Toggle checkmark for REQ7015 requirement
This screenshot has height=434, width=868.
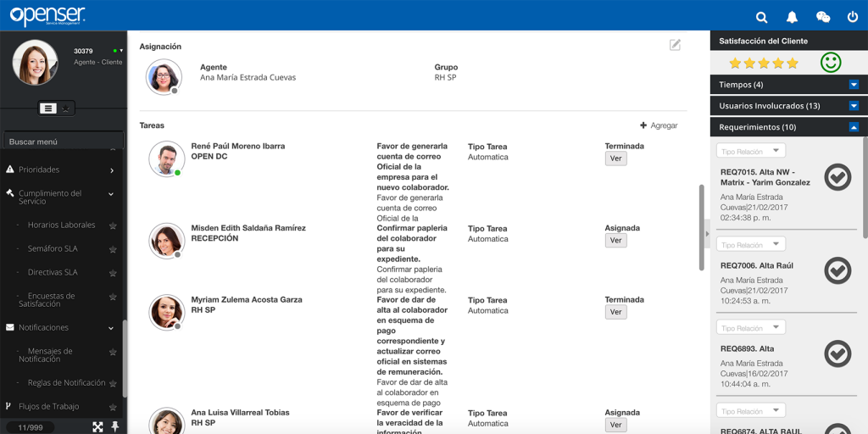click(x=837, y=176)
